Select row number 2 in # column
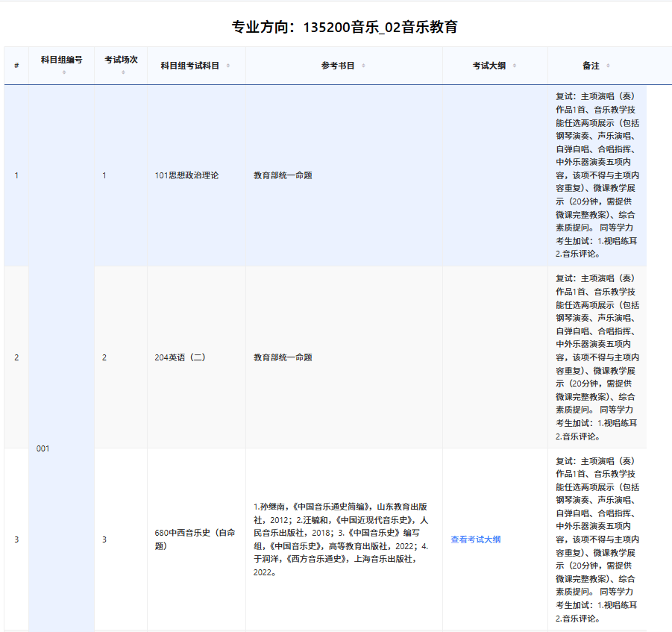Image resolution: width=672 pixels, height=632 pixels. point(16,357)
